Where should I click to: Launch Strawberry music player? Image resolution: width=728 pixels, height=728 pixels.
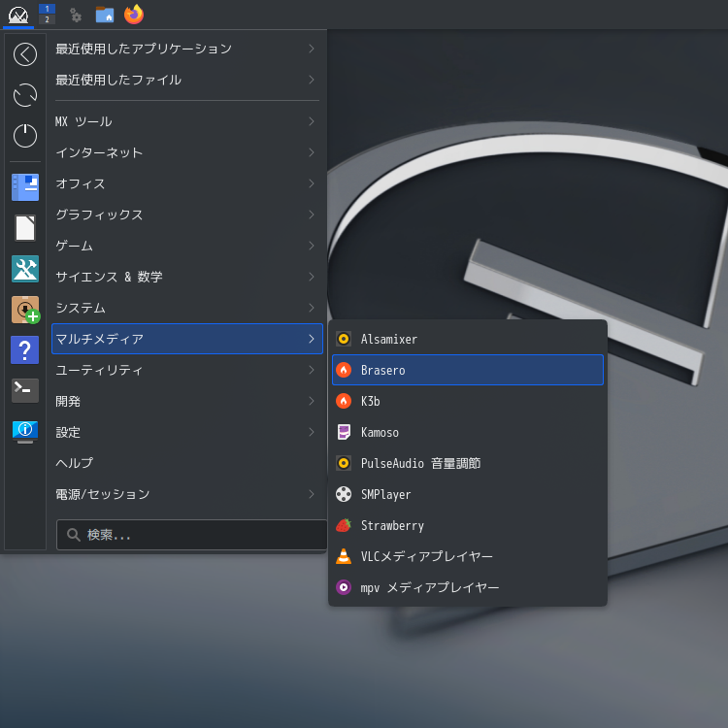(x=468, y=525)
